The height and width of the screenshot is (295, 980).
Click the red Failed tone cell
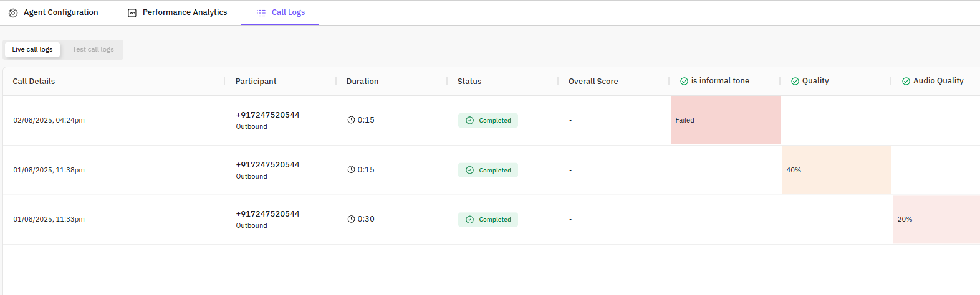pyautogui.click(x=725, y=120)
